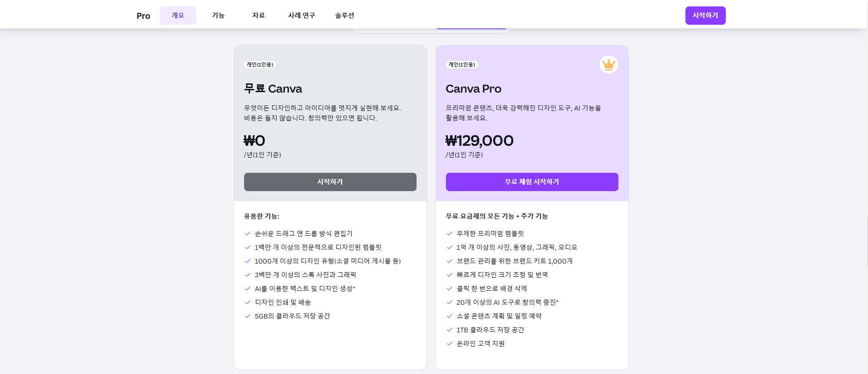Click the checkmark beside "온라인 고객 지원"
Screen dimensions: 868x374
449,344
